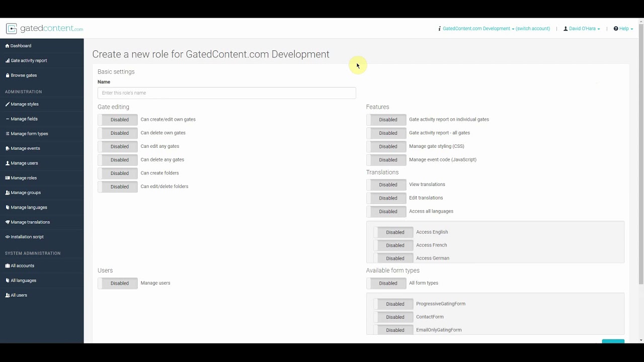Click the Dashboard home icon
The height and width of the screenshot is (362, 644).
click(x=8, y=46)
